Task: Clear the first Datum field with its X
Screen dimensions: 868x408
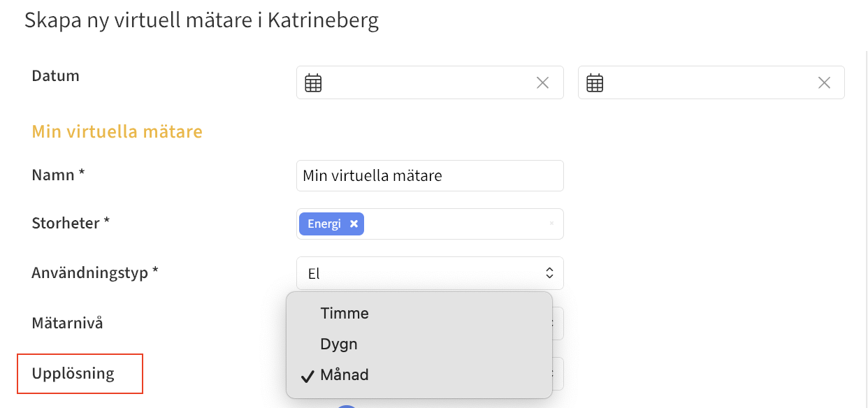Action: coord(542,83)
